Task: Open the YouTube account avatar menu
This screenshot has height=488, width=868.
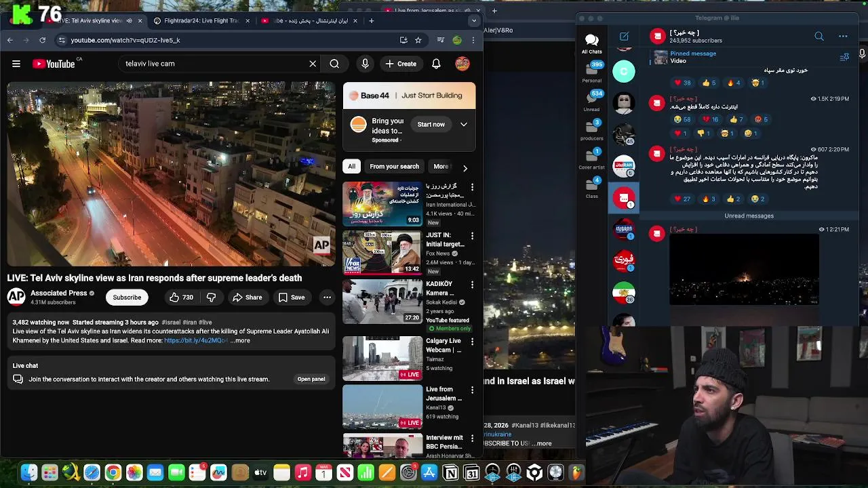Action: point(462,64)
